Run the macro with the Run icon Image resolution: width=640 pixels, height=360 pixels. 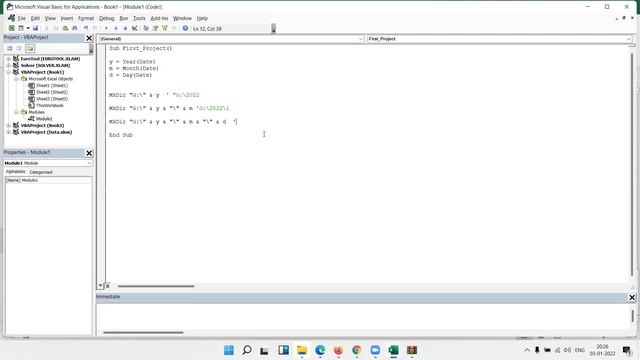(106, 28)
